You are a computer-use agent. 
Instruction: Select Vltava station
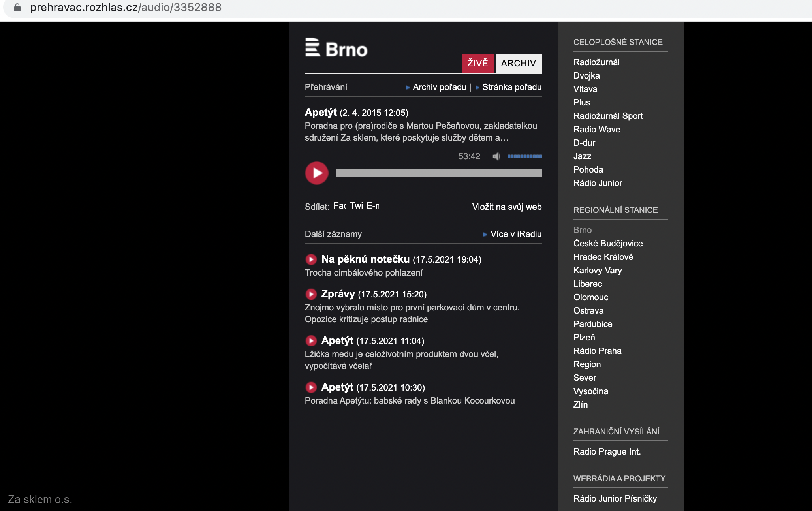[x=585, y=89]
